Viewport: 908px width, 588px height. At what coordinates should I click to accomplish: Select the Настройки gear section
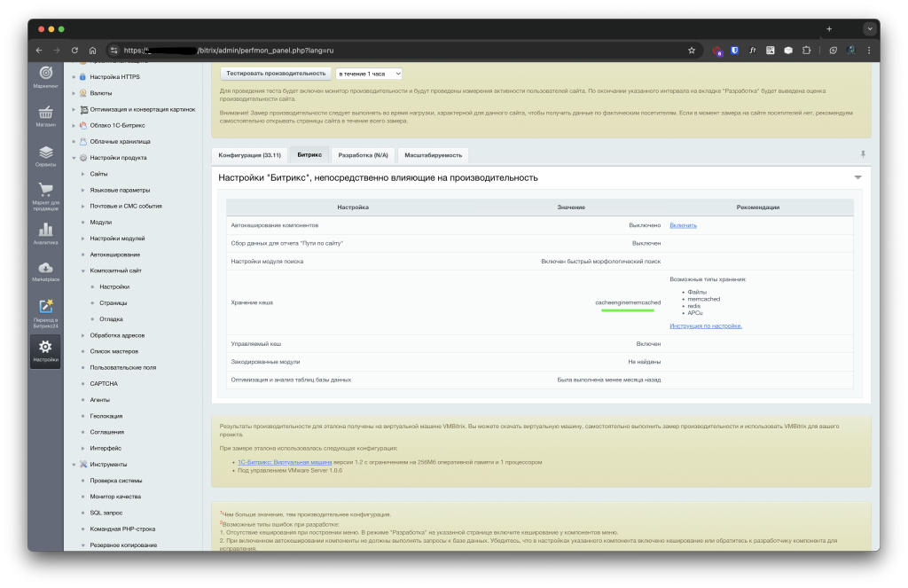coord(45,351)
